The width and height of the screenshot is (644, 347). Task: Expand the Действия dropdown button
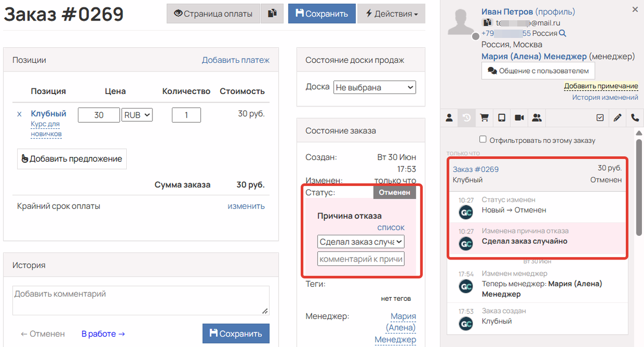392,13
